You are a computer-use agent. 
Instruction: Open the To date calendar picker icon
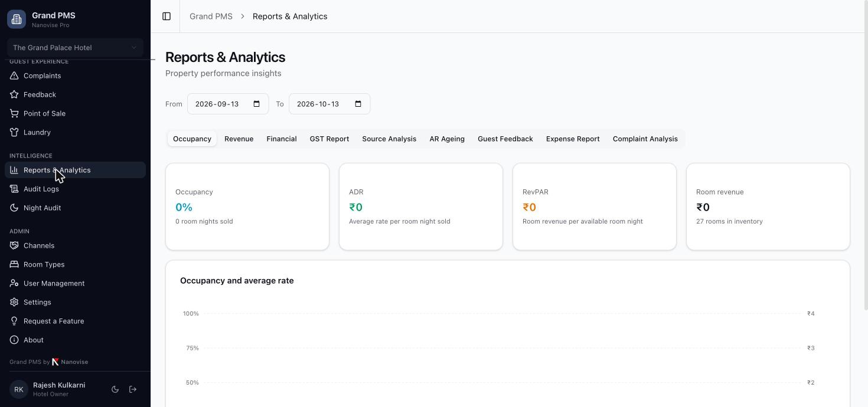coord(358,104)
